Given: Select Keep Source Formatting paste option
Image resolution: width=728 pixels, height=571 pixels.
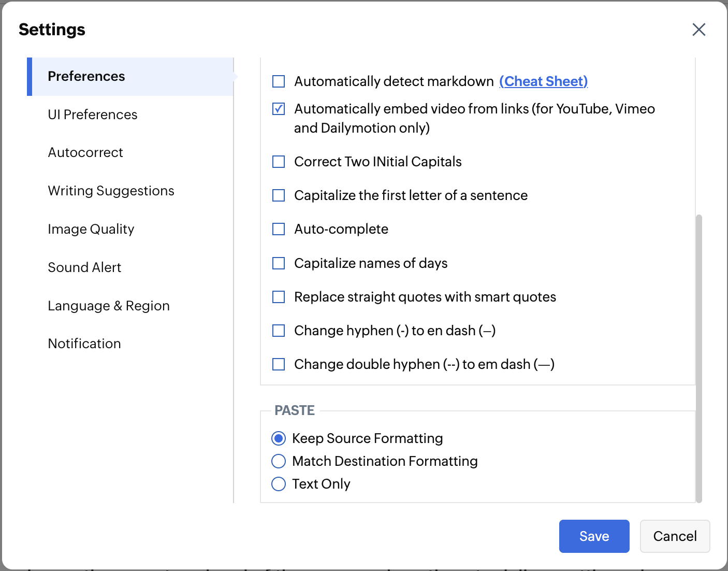Looking at the screenshot, I should 279,438.
